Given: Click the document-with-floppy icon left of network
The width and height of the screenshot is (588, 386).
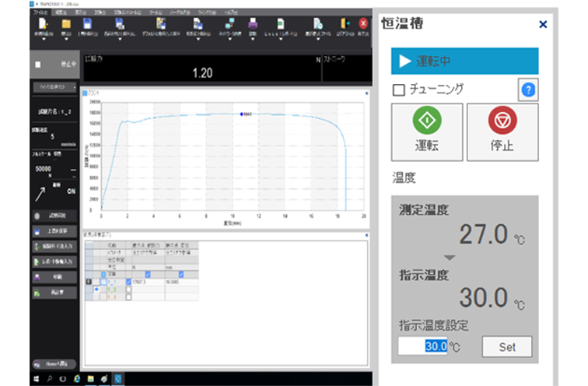Looking at the screenshot, I should click(198, 24).
